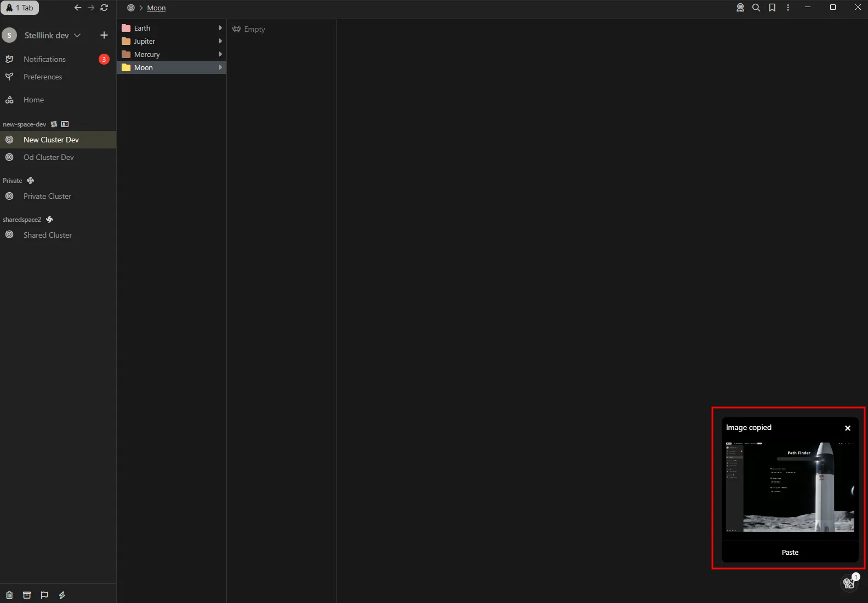Click the Moon folder's yellow icon
Screen dimensions: 868x603
pyautogui.click(x=126, y=67)
